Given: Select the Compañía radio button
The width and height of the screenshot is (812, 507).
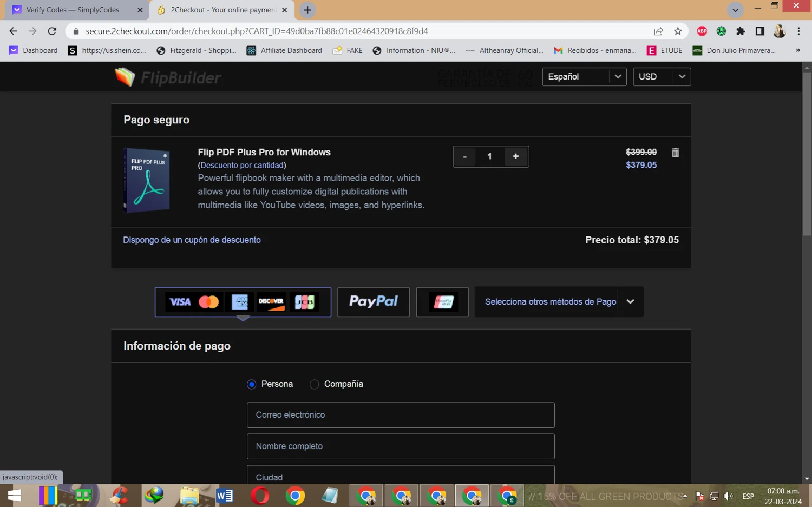Looking at the screenshot, I should [315, 384].
